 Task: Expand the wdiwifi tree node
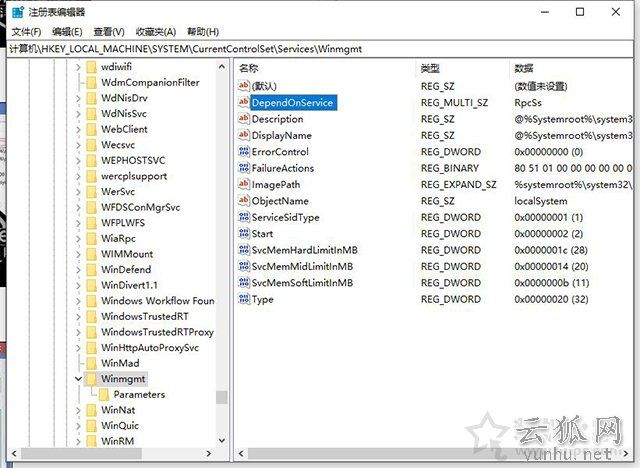coord(78,67)
